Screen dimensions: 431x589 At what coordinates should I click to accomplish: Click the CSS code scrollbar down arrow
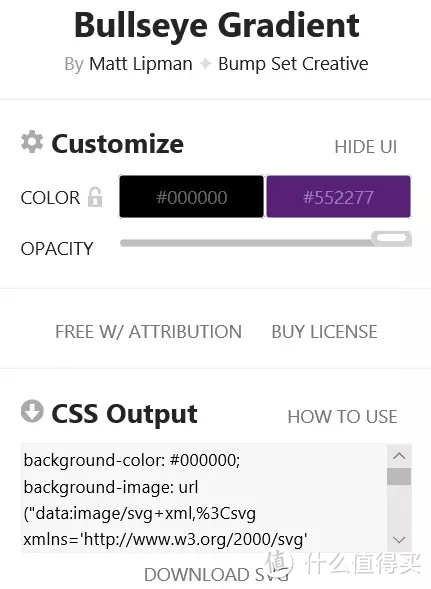(399, 540)
